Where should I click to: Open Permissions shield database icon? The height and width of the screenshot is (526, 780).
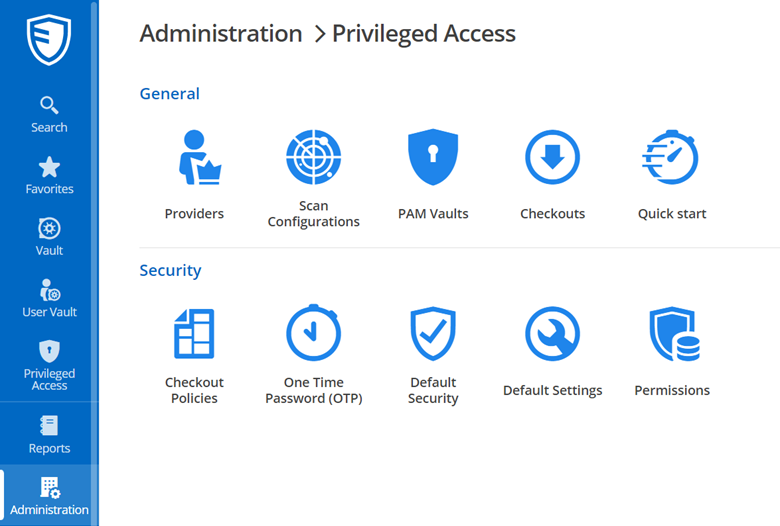[x=672, y=334]
